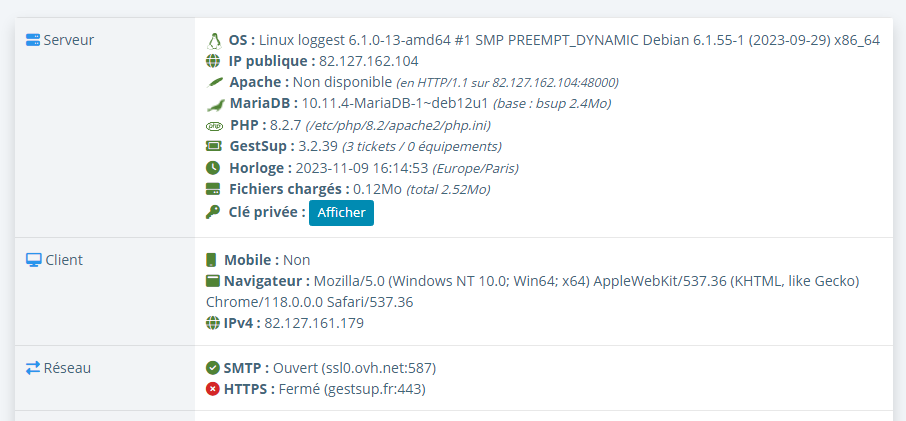Click the red cross HTTPS status icon
906x421 pixels.
(x=213, y=389)
